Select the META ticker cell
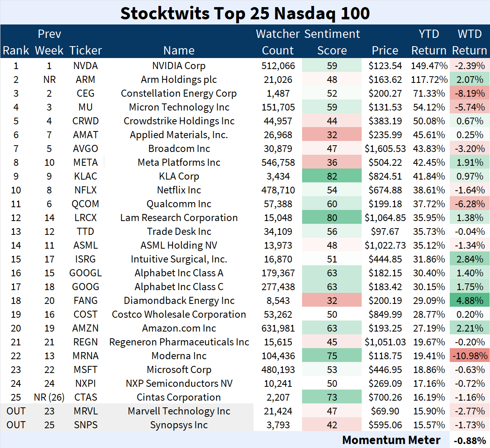 pos(85,163)
